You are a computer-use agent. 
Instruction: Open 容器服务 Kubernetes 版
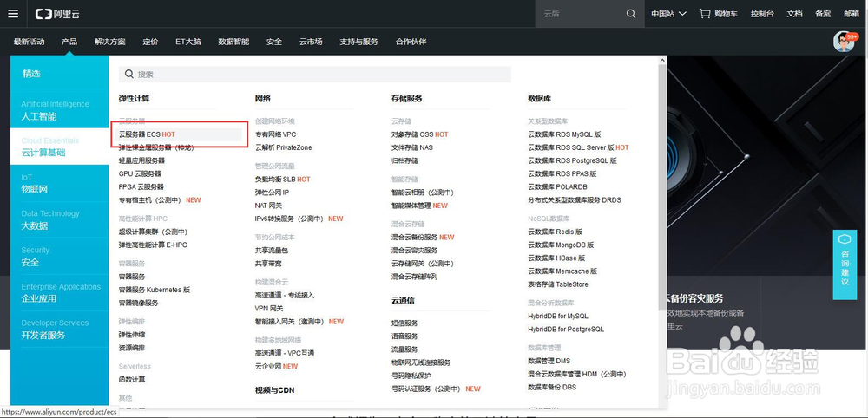(155, 290)
